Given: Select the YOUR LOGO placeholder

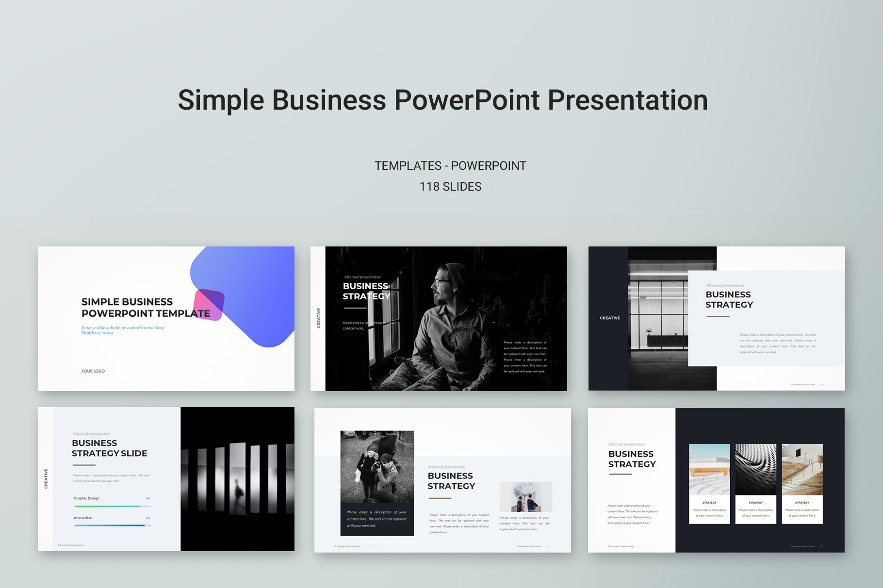Looking at the screenshot, I should [x=93, y=371].
